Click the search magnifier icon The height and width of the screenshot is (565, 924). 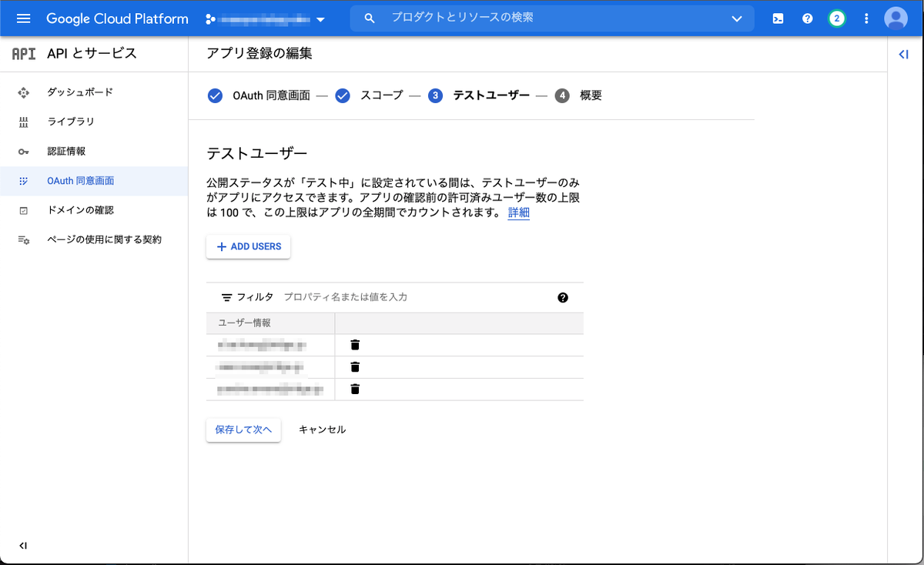coord(370,18)
